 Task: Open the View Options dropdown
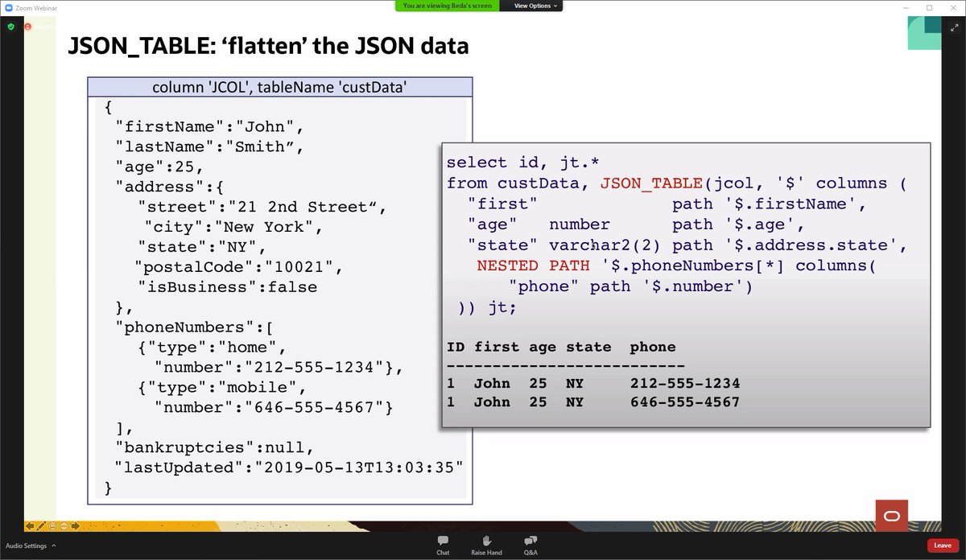tap(531, 5)
